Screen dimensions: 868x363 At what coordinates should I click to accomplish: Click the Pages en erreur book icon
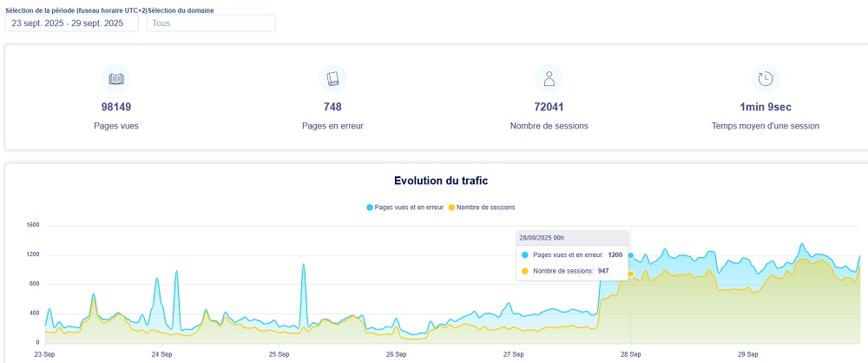(332, 79)
